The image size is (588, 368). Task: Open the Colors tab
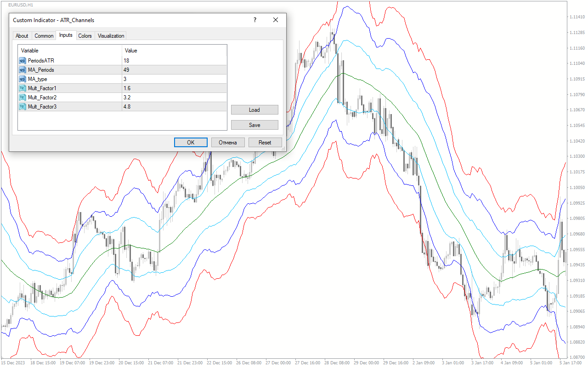pos(85,36)
